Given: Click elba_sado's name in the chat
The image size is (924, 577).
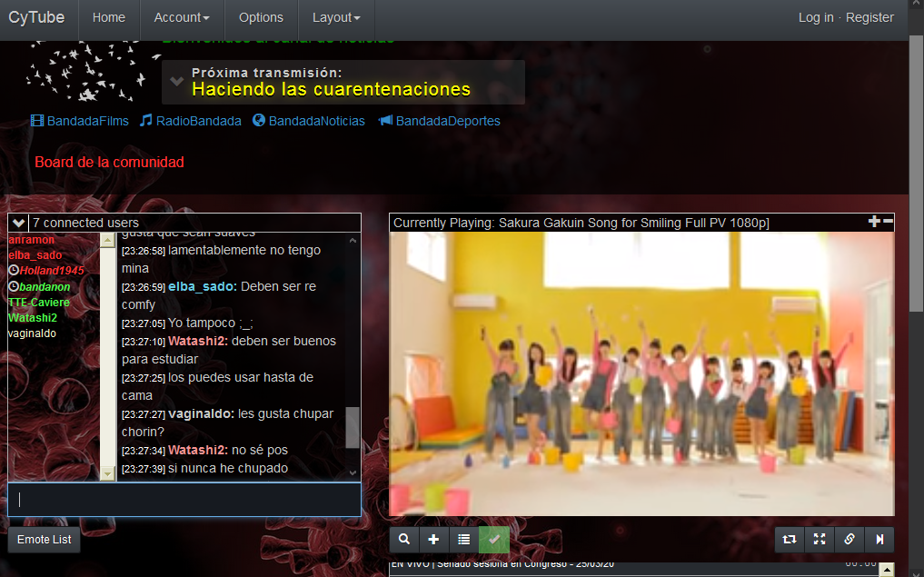Looking at the screenshot, I should click(x=203, y=286).
